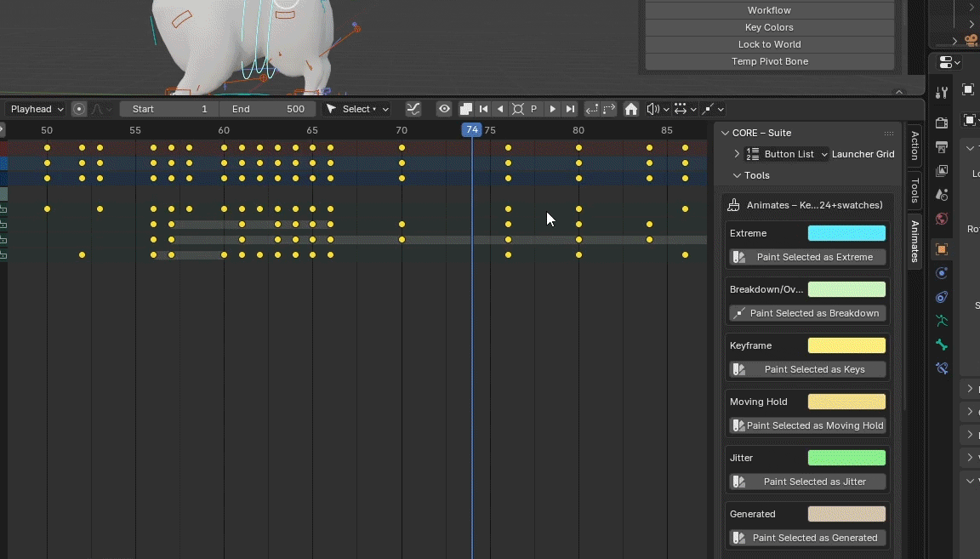
Task: Select the Object properties tab
Action: (x=942, y=249)
